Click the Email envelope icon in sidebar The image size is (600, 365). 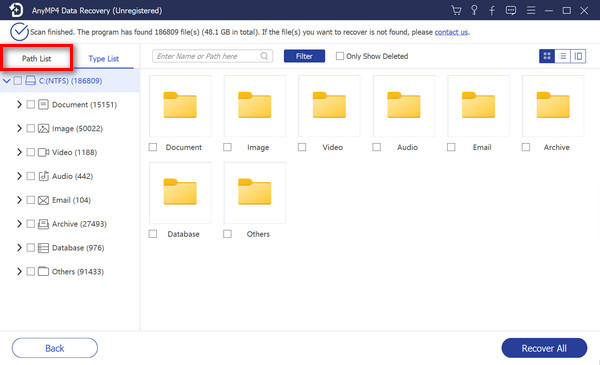coord(43,200)
